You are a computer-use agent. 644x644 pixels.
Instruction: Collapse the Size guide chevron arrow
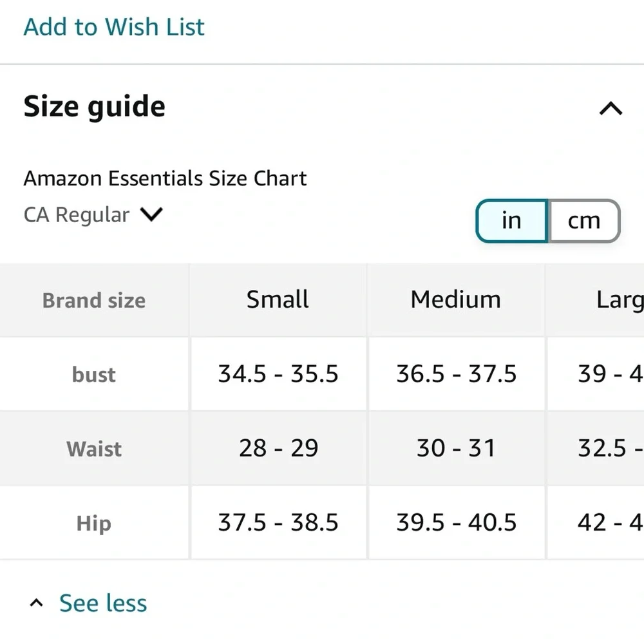pyautogui.click(x=611, y=108)
